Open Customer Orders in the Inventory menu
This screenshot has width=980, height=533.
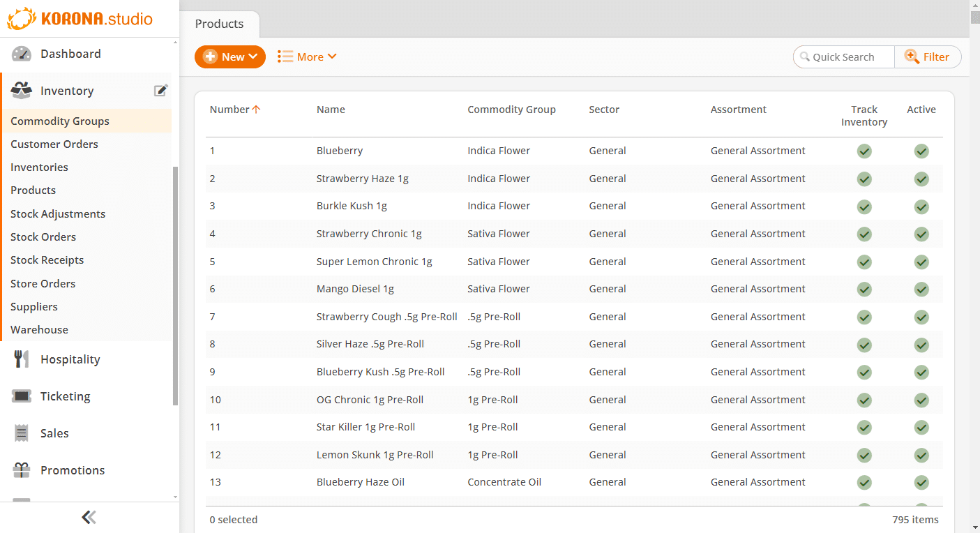(x=54, y=144)
